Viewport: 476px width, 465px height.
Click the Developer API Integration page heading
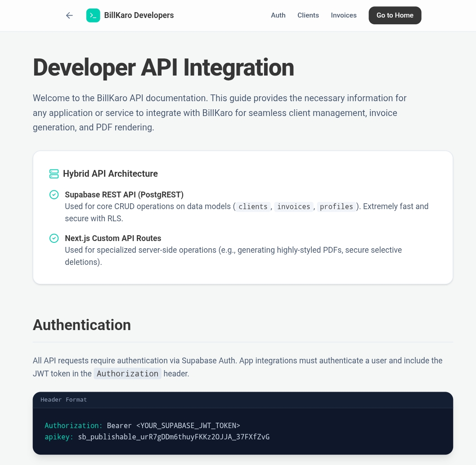[x=163, y=67]
